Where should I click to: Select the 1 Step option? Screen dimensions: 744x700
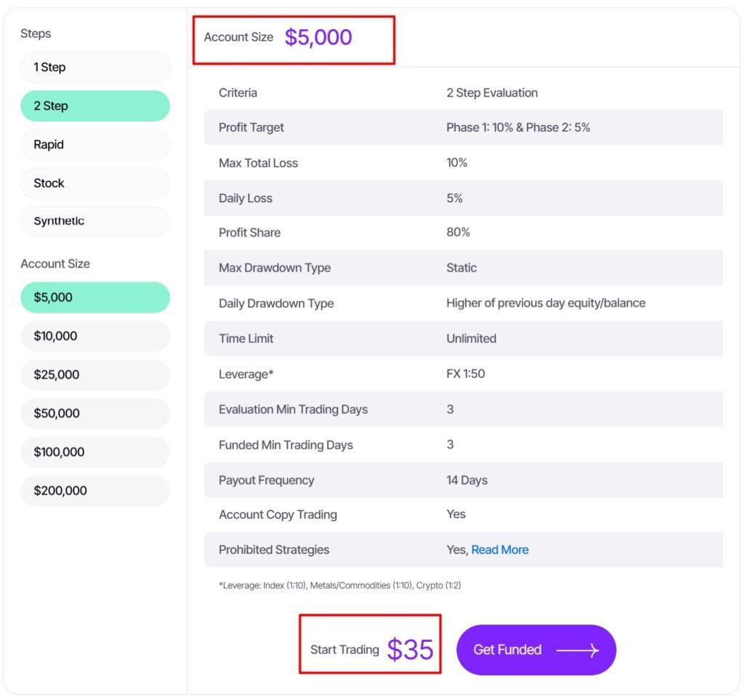(x=95, y=68)
